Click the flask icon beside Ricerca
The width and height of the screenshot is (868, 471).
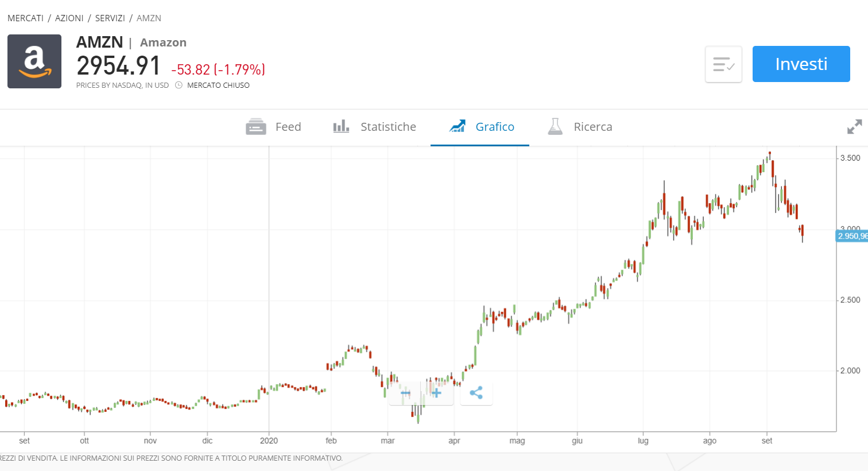pyautogui.click(x=555, y=126)
